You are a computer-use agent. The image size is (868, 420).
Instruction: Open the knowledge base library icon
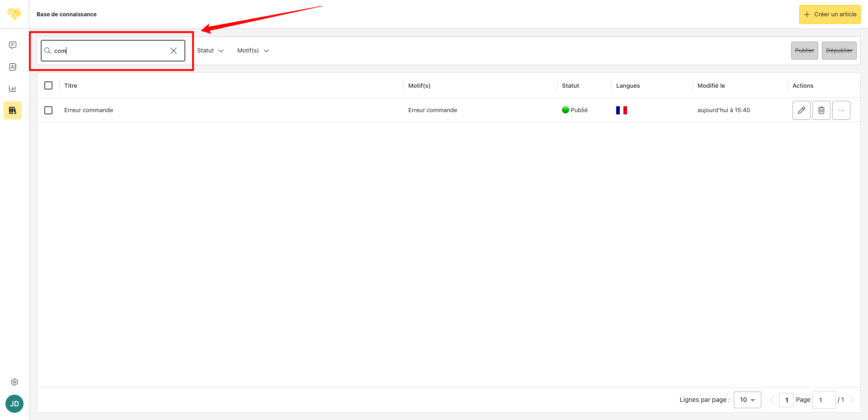coord(13,110)
